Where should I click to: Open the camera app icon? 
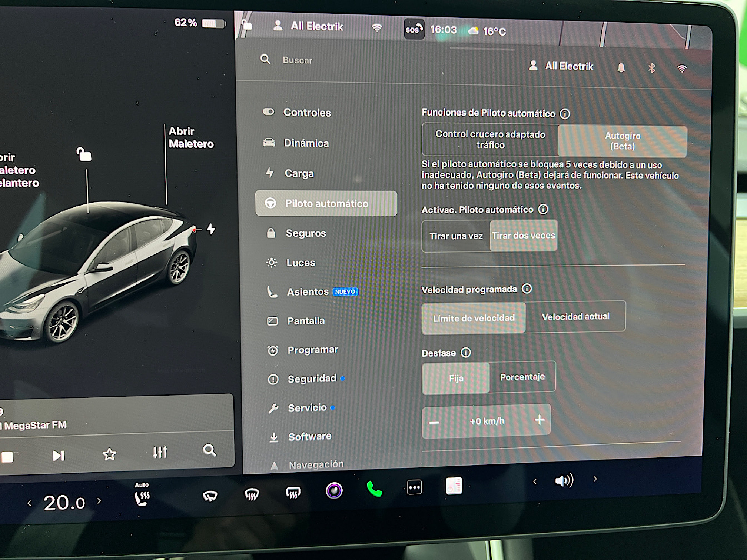(334, 491)
